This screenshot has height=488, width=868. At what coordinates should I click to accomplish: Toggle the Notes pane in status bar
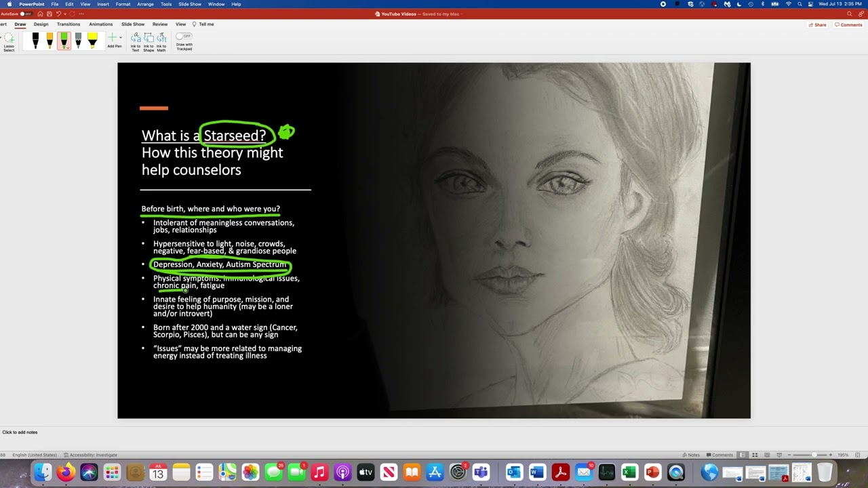pos(691,455)
